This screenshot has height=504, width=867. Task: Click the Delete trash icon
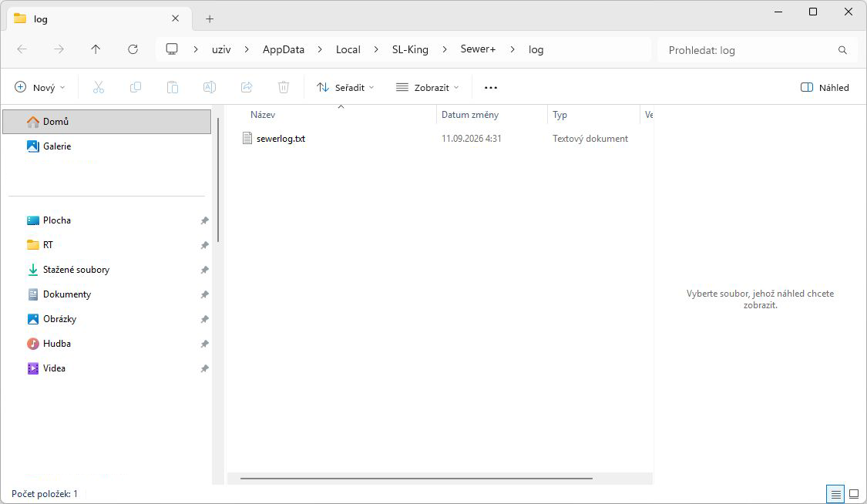click(x=284, y=87)
